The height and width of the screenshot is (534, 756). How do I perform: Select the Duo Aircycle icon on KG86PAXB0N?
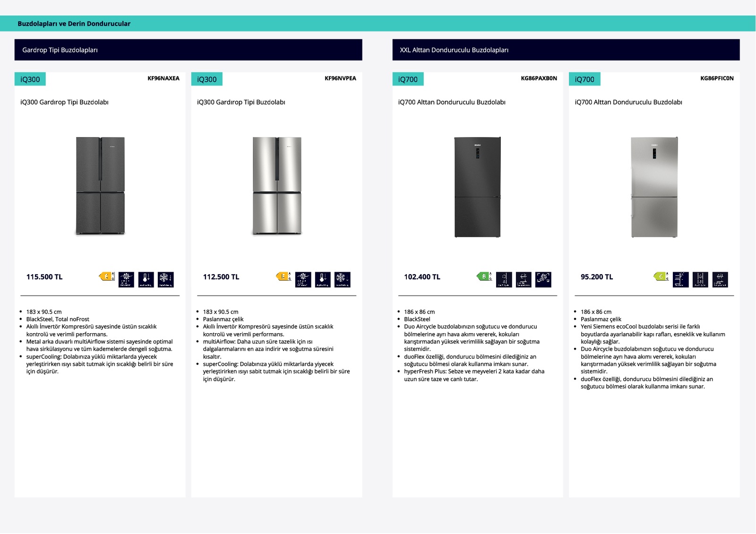point(504,279)
